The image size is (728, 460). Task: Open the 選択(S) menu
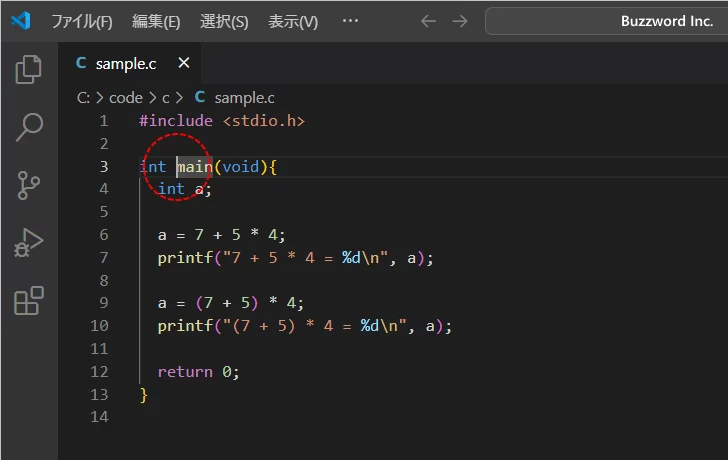point(224,21)
